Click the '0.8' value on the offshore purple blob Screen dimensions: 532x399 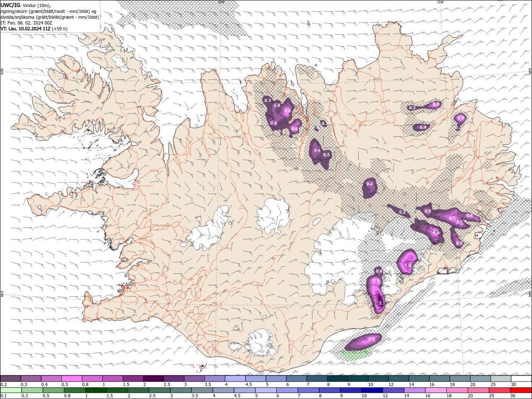[x=372, y=340]
